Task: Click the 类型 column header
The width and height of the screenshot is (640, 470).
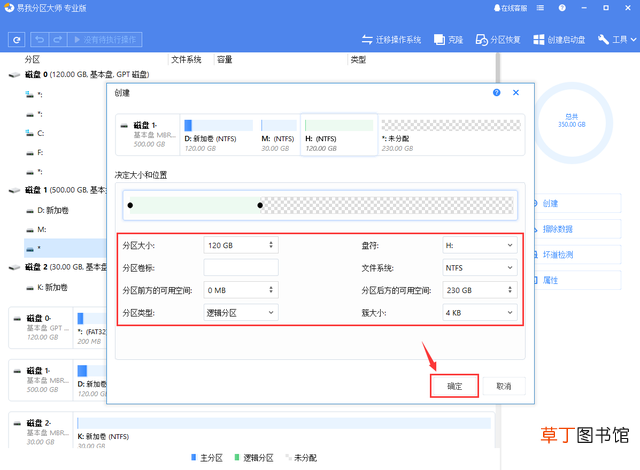Action: pyautogui.click(x=358, y=60)
